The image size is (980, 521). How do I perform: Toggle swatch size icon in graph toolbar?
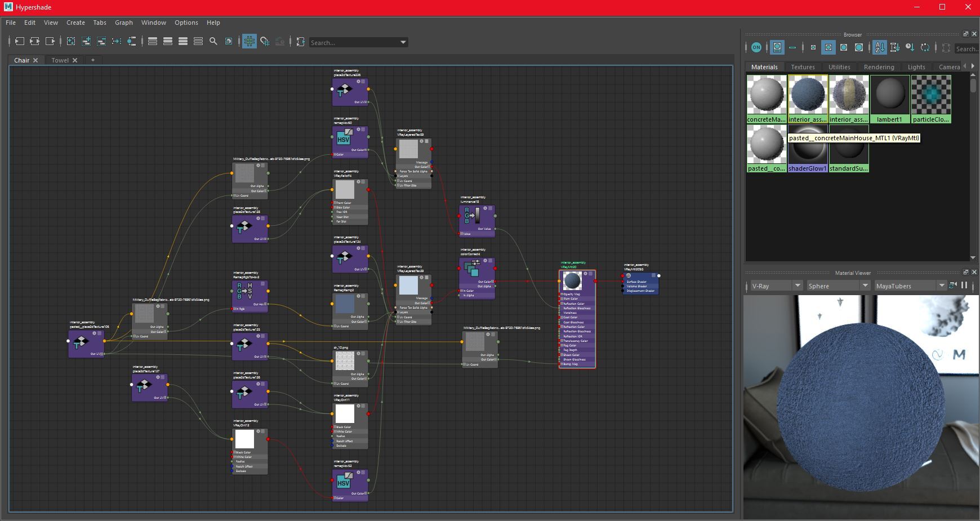tap(229, 41)
